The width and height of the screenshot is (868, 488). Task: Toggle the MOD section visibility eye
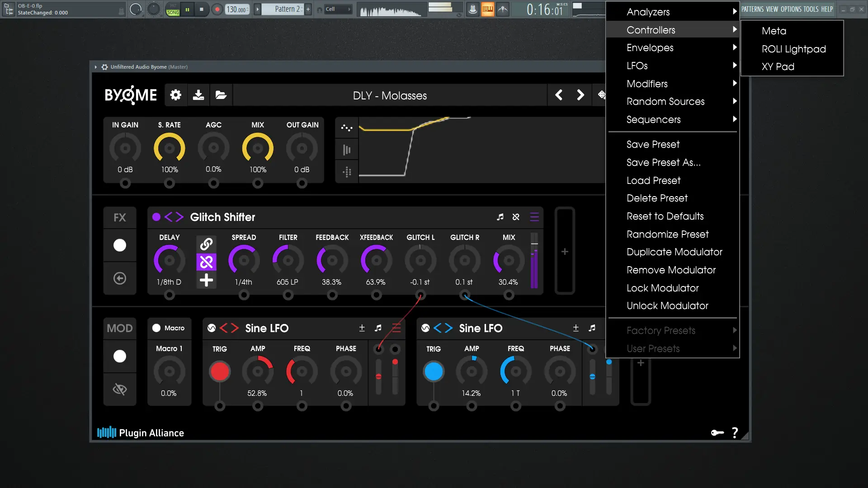click(x=120, y=389)
